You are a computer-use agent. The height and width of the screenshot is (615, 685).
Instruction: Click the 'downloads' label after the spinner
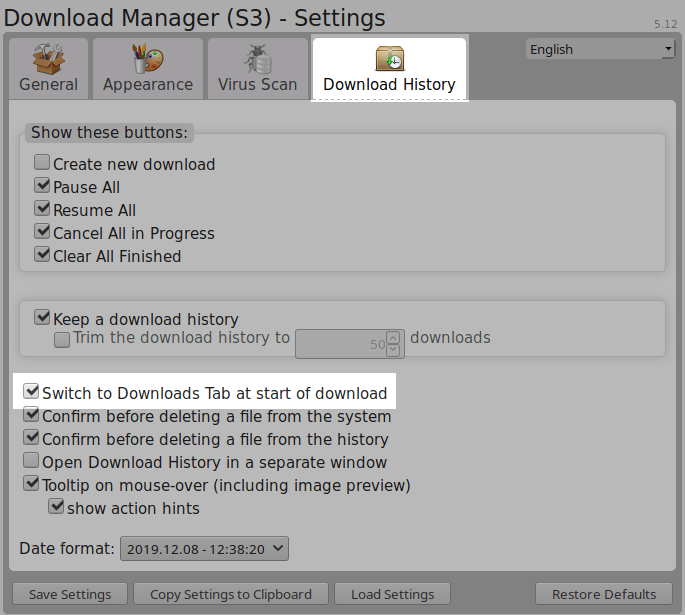[x=450, y=338]
